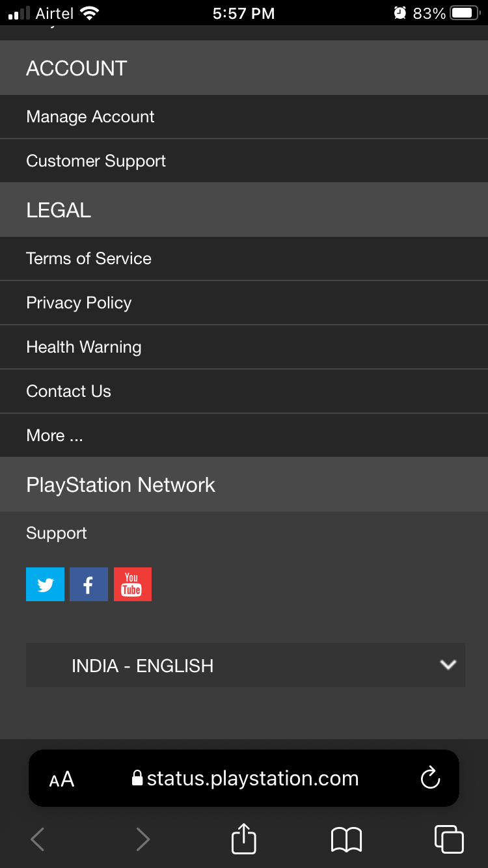Viewport: 488px width, 868px height.
Task: Open the AA reader options menu
Action: (x=62, y=779)
